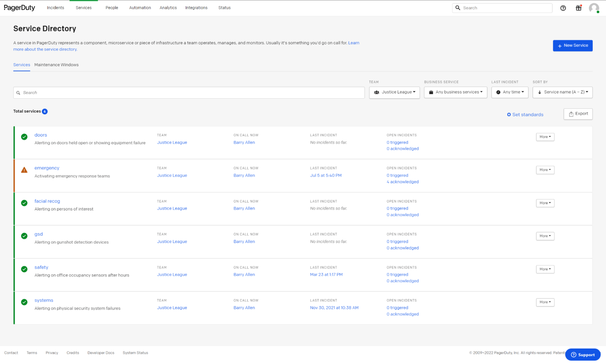This screenshot has width=606, height=364.
Task: Open the Contact footer link
Action: [11, 353]
